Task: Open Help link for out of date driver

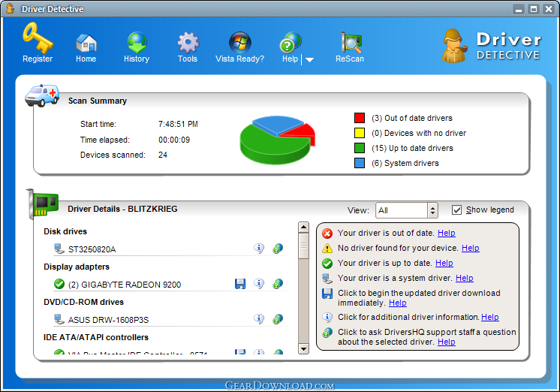Action: pyautogui.click(x=447, y=233)
